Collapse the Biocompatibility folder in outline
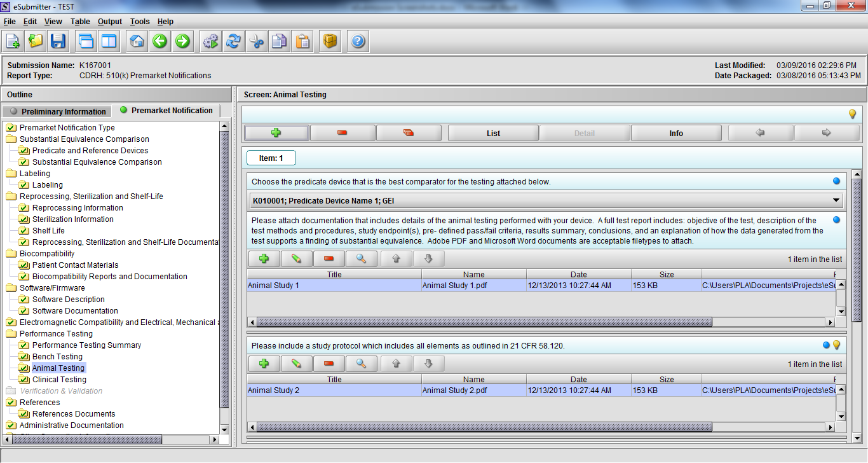868x463 pixels. pyautogui.click(x=11, y=254)
